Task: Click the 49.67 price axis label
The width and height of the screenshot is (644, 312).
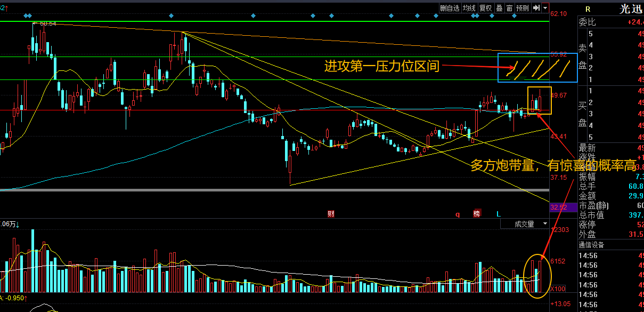Action: click(559, 95)
